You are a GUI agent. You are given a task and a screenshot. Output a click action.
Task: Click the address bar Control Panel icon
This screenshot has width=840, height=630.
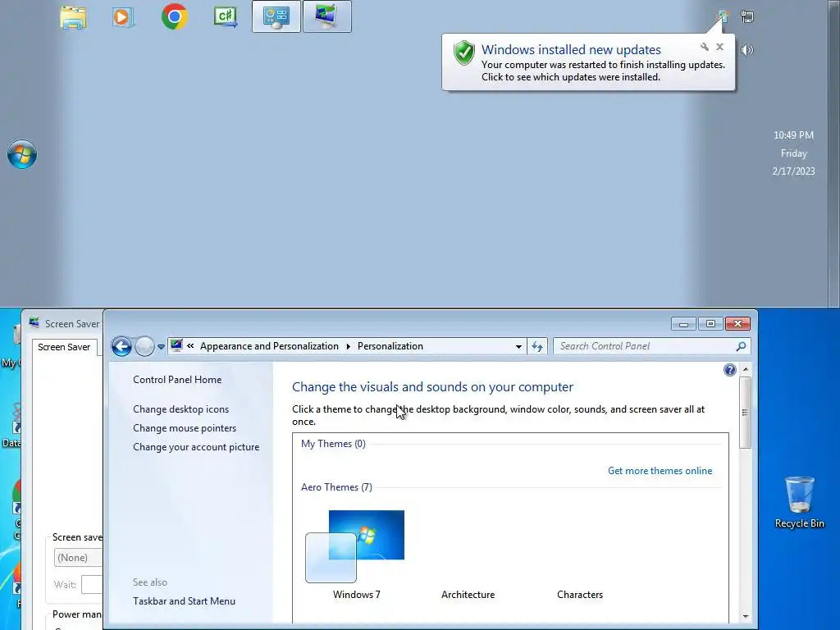(x=176, y=345)
